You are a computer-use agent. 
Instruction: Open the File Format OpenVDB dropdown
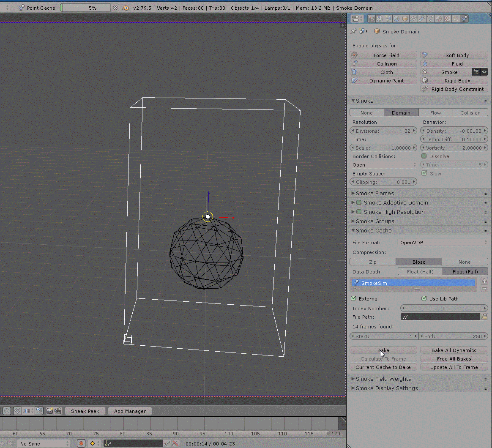(443, 243)
